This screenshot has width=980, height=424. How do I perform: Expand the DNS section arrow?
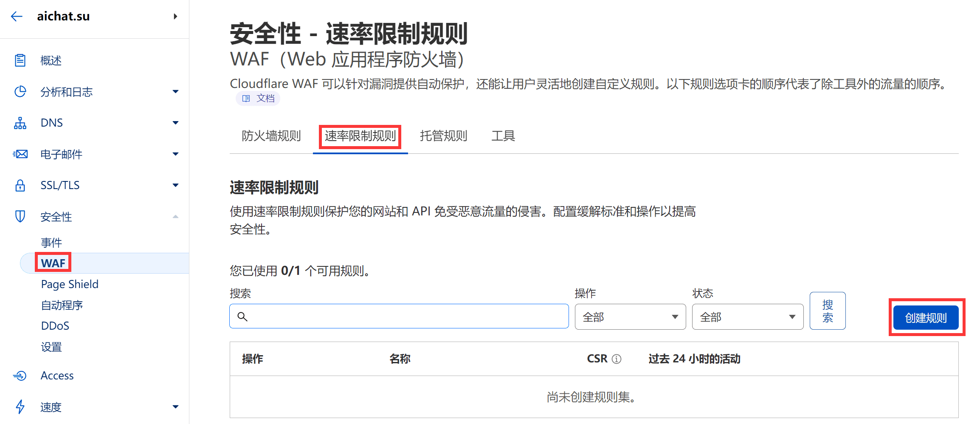click(x=175, y=123)
